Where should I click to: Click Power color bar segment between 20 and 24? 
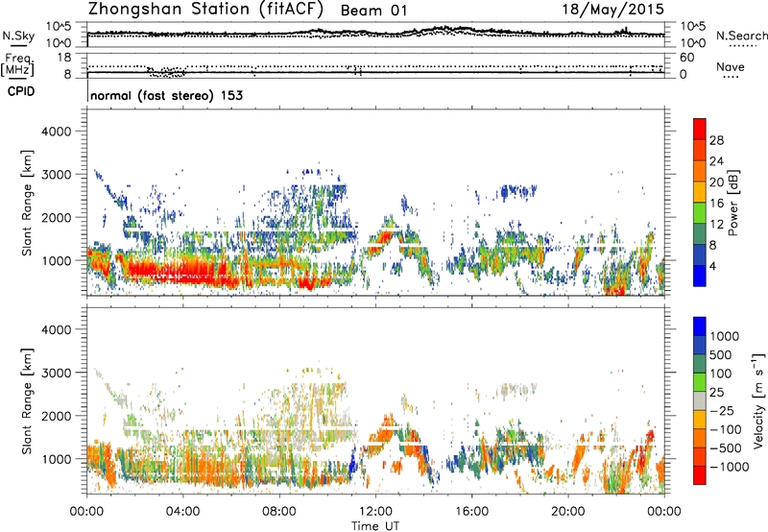click(x=700, y=172)
